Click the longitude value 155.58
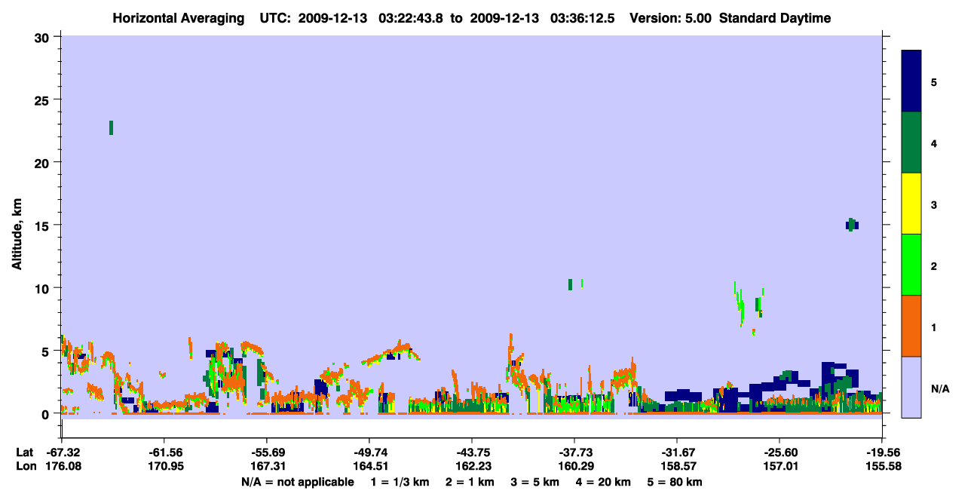Screen dimensions: 980x503 tap(882, 467)
